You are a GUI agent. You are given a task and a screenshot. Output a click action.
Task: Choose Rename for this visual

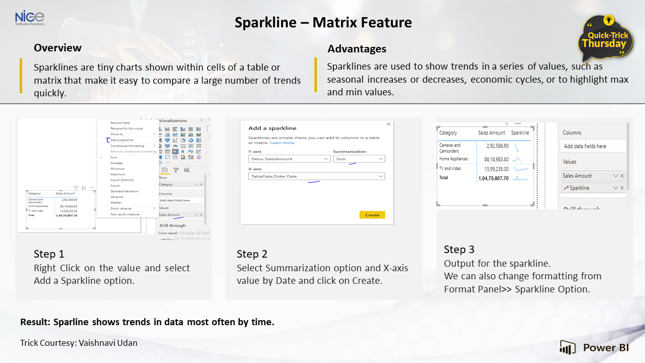point(128,128)
